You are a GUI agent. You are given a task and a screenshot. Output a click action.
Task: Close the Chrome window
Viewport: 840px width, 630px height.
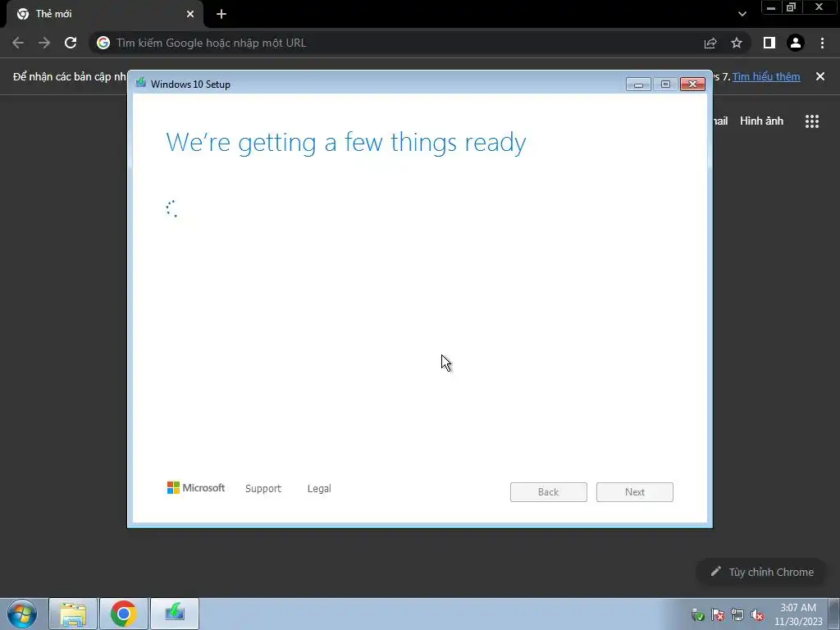point(819,7)
